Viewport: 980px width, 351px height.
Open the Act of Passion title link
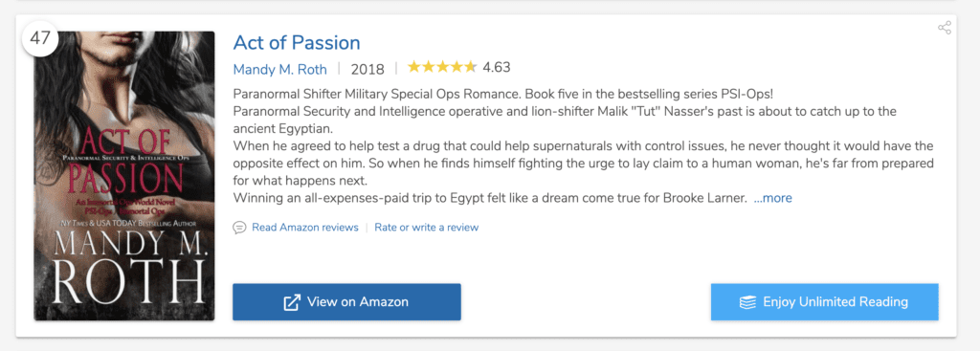pos(297,42)
